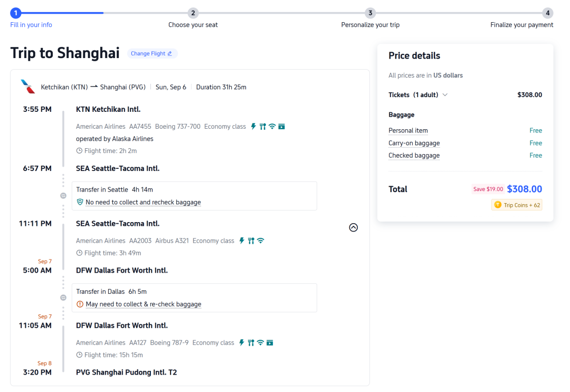This screenshot has width=570, height=392.
Task: Click 'KTN Ketchikan Intl.' departure airport
Action: pos(108,109)
